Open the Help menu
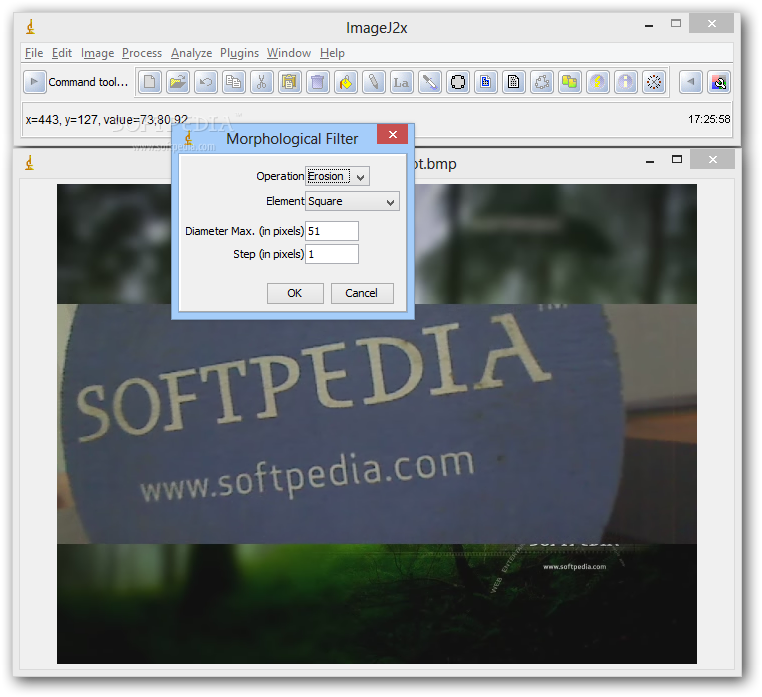 [x=332, y=53]
